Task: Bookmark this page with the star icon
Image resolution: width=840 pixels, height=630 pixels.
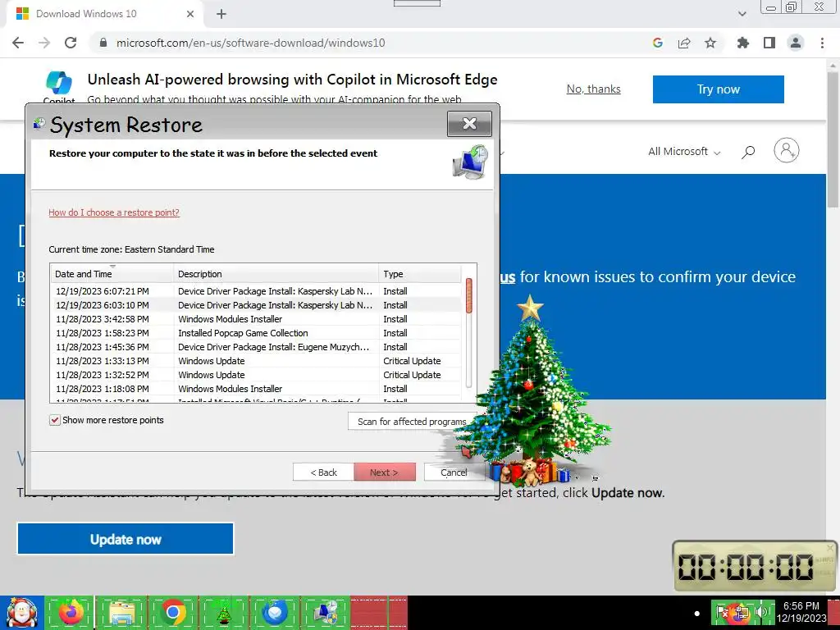Action: click(710, 43)
